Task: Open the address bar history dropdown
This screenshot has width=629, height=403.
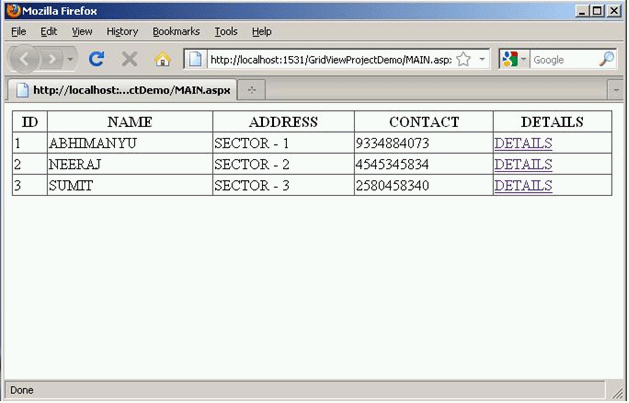Action: pyautogui.click(x=482, y=59)
